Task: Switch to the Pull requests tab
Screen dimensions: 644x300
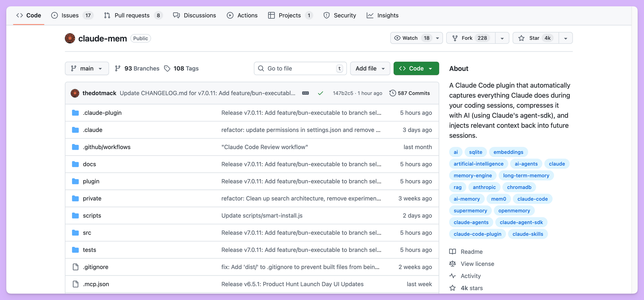Action: [132, 15]
